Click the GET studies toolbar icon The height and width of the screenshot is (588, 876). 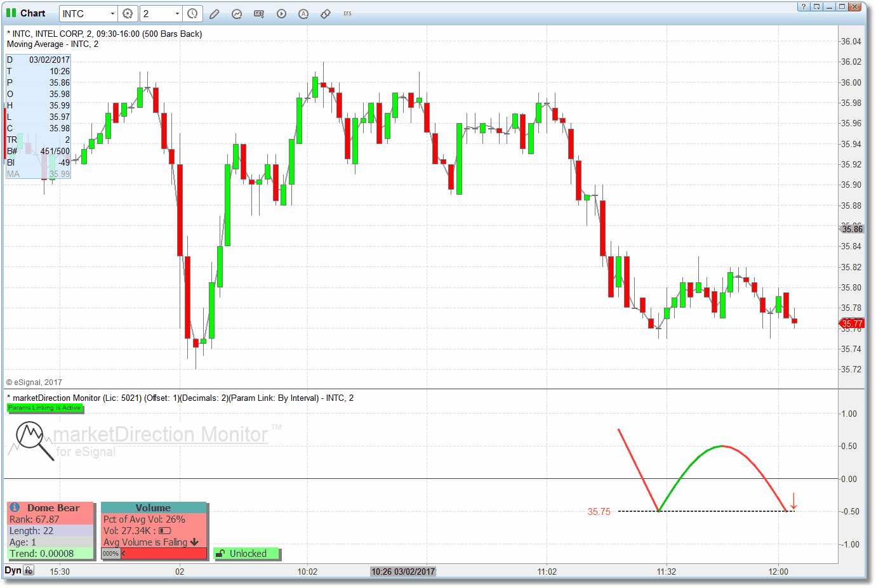[x=259, y=13]
